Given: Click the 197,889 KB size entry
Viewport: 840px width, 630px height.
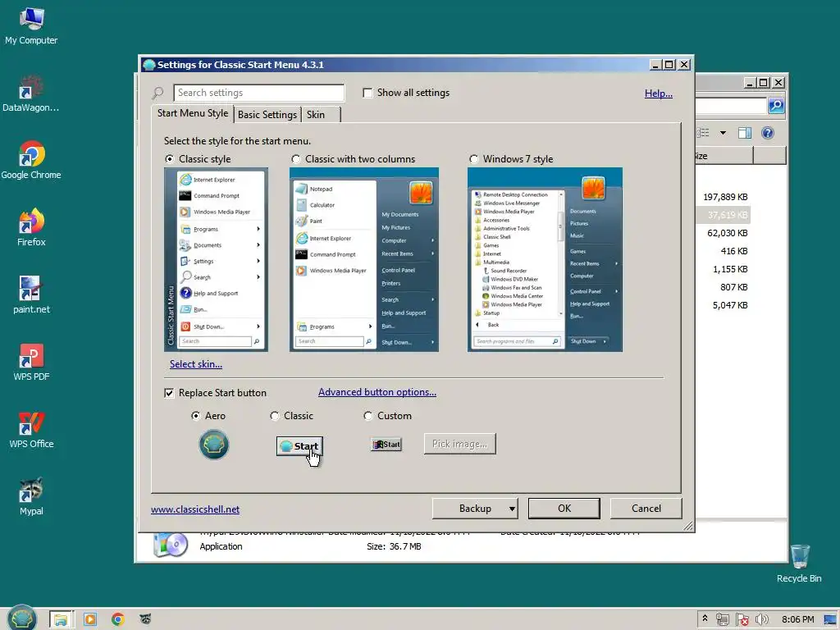Looking at the screenshot, I should coord(725,197).
